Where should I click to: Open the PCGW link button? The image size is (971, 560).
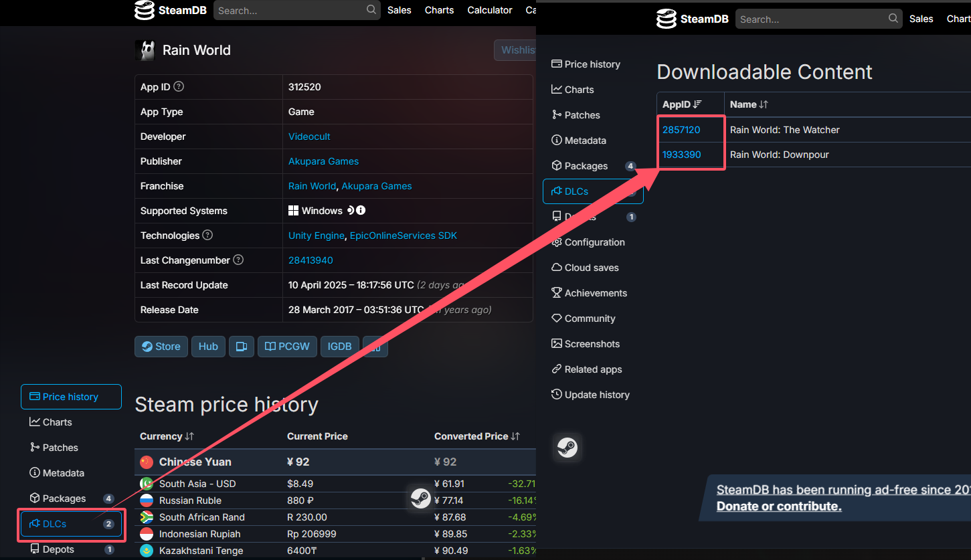click(287, 347)
